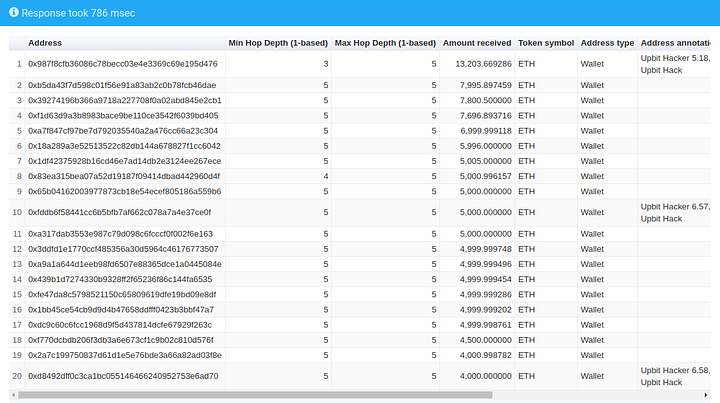Click 'Upbit Hacker 6.58' annotation

pos(675,370)
